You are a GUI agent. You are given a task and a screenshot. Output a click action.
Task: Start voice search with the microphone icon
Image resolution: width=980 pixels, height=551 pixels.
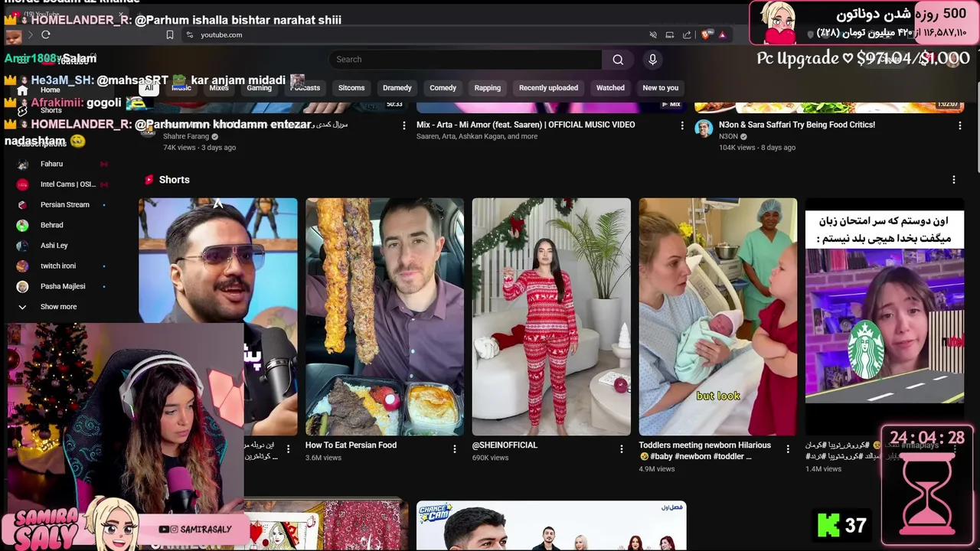[652, 60]
